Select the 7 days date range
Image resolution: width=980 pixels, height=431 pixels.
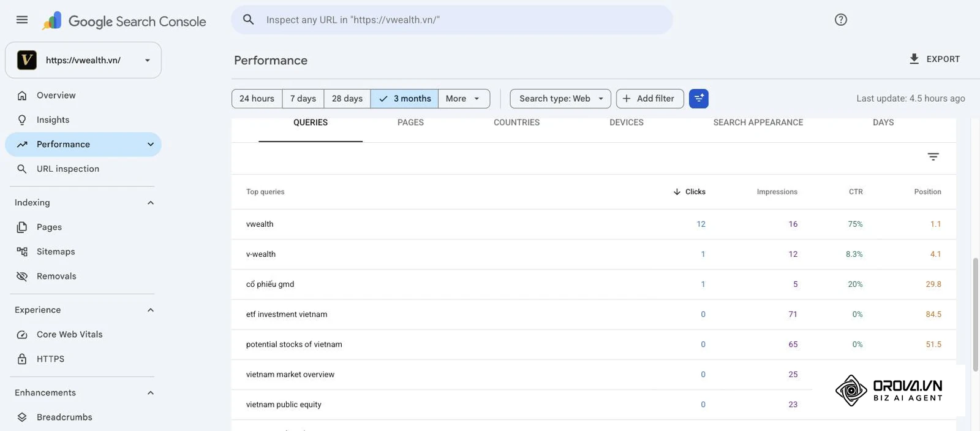303,99
